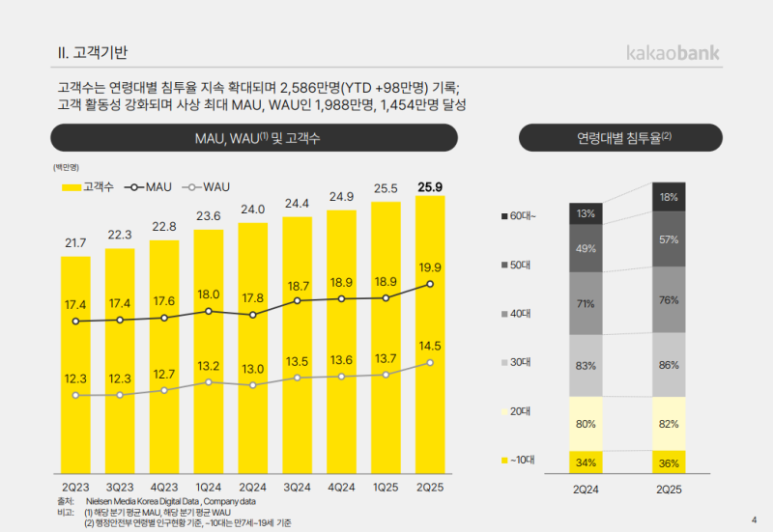The height and width of the screenshot is (532, 773).
Task: Click the 36% yellow segment in 2Q25
Action: click(x=669, y=462)
